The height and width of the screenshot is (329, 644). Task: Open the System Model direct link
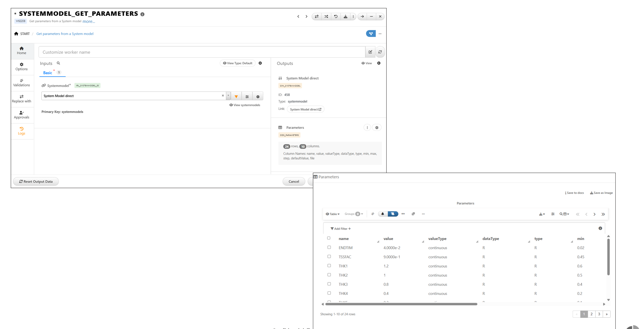(305, 109)
